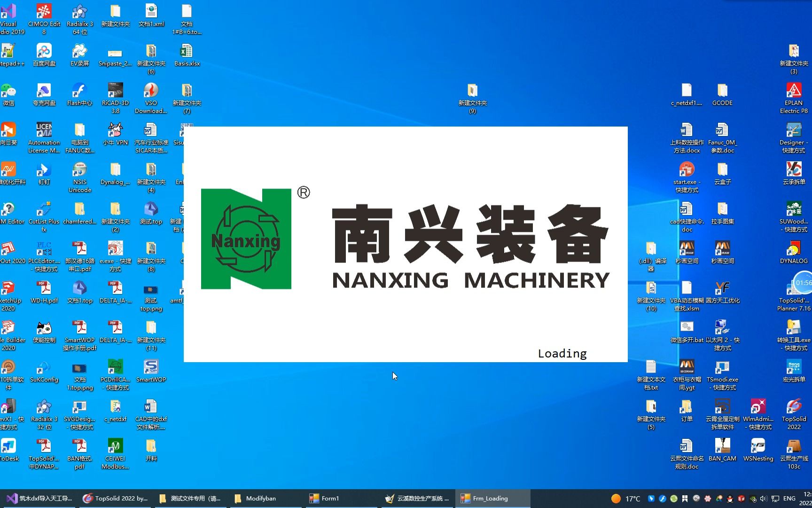Open 新建文件夹 (9) folder
The width and height of the screenshot is (812, 508).
[473, 98]
